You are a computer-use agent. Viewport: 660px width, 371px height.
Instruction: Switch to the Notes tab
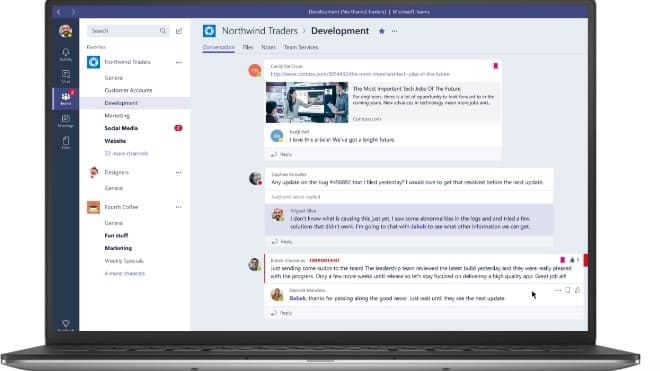tap(269, 47)
